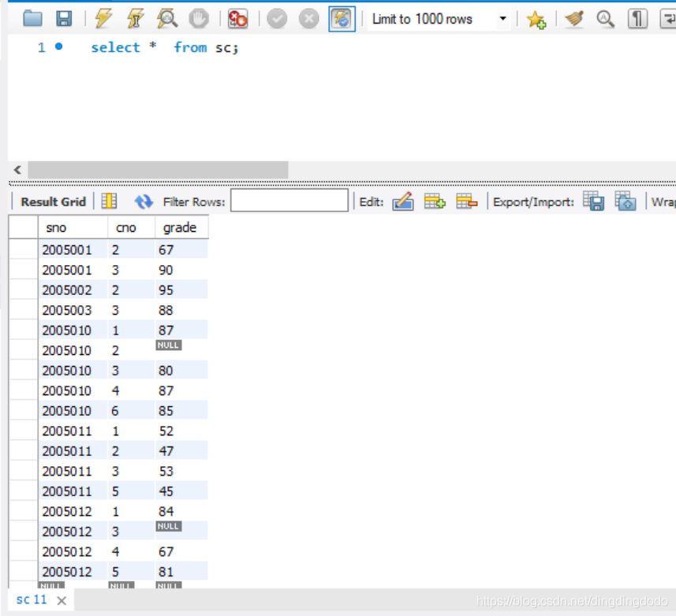The width and height of the screenshot is (676, 616).
Task: Open find panel magnifier icon
Action: click(605, 19)
